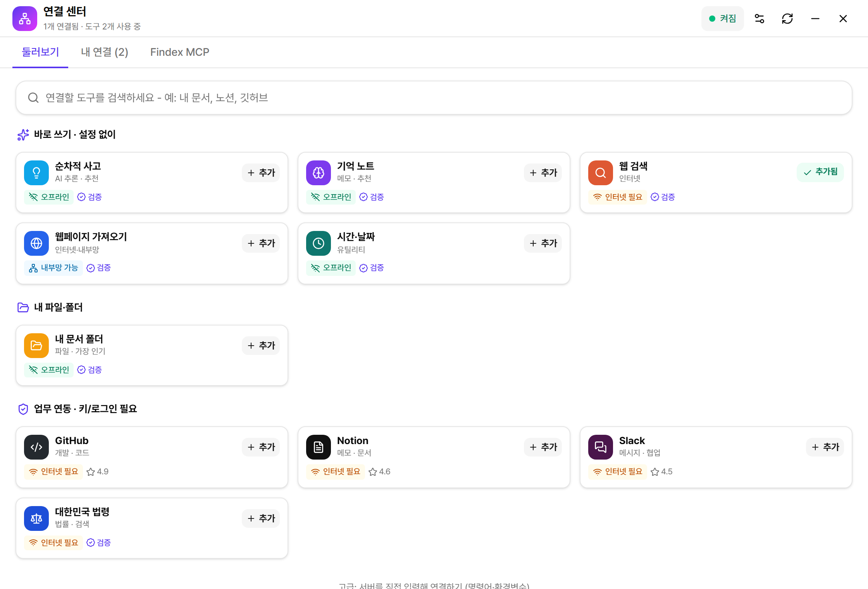The height and width of the screenshot is (589, 868).
Task: Click 인터넷 필요 badge on GitHub card
Action: tap(53, 472)
